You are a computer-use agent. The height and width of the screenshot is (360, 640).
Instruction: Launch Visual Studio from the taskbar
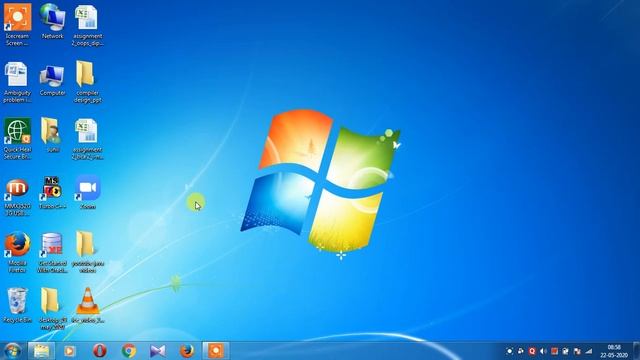click(x=158, y=351)
